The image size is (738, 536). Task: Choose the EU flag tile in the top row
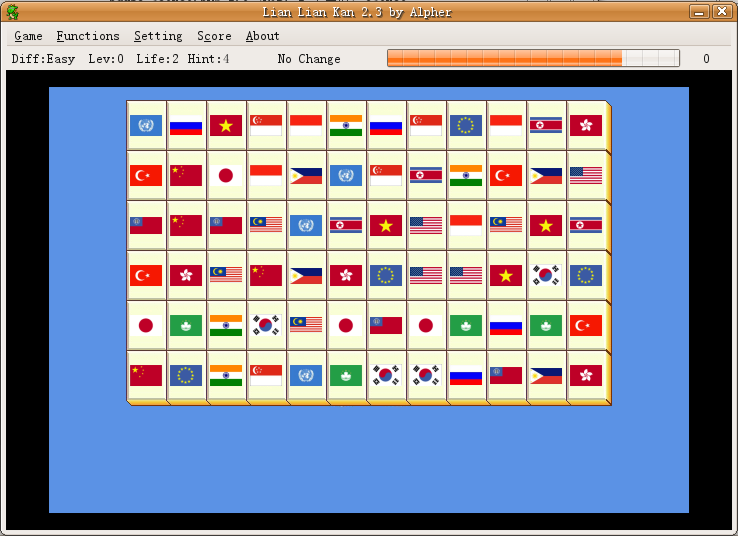point(466,125)
